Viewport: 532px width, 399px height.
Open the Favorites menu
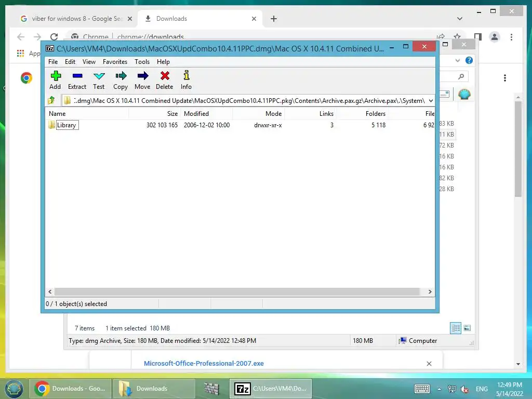tap(115, 62)
